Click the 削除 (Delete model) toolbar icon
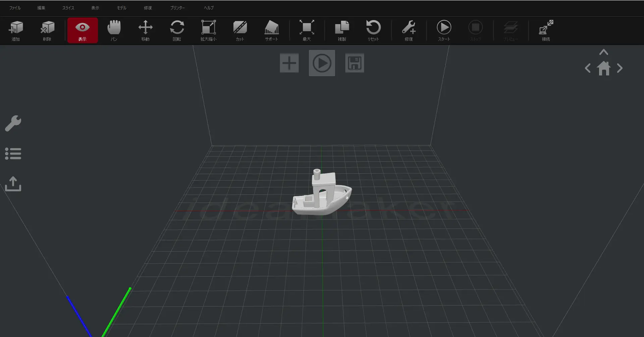This screenshot has width=644, height=337. pyautogui.click(x=47, y=30)
